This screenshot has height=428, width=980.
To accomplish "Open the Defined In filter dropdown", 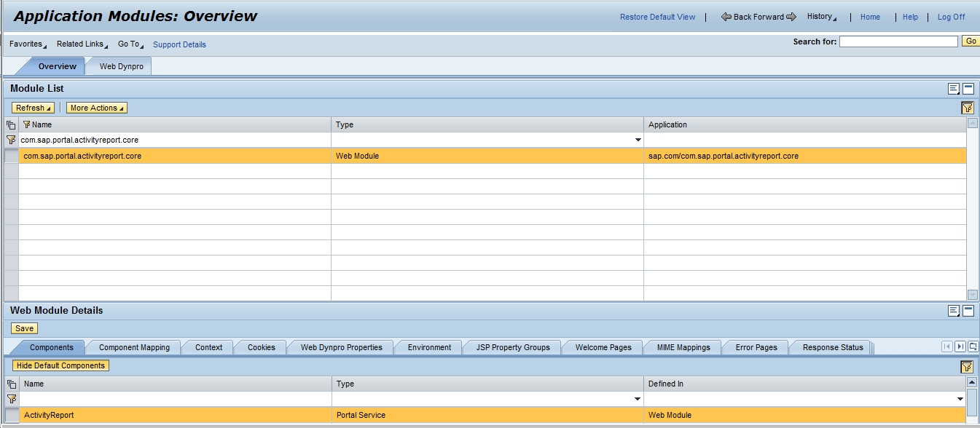I will (x=960, y=399).
